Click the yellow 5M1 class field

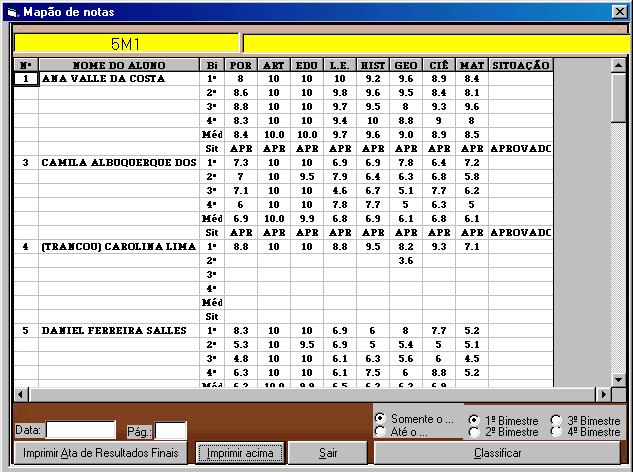click(x=126, y=44)
